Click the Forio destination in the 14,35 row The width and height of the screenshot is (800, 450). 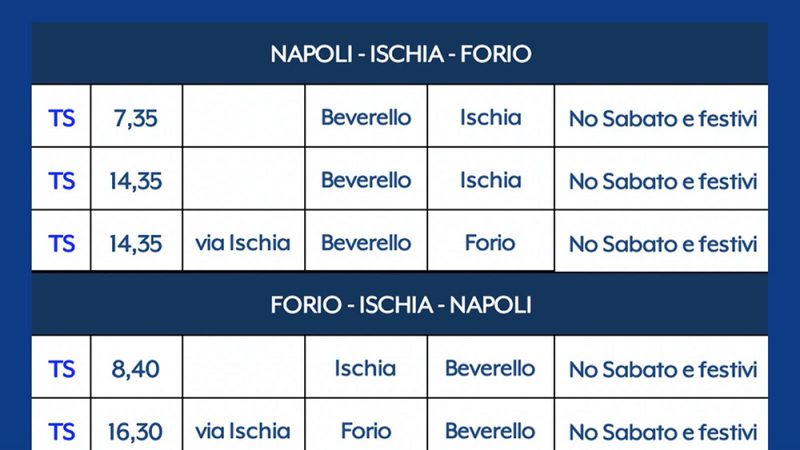click(x=490, y=243)
